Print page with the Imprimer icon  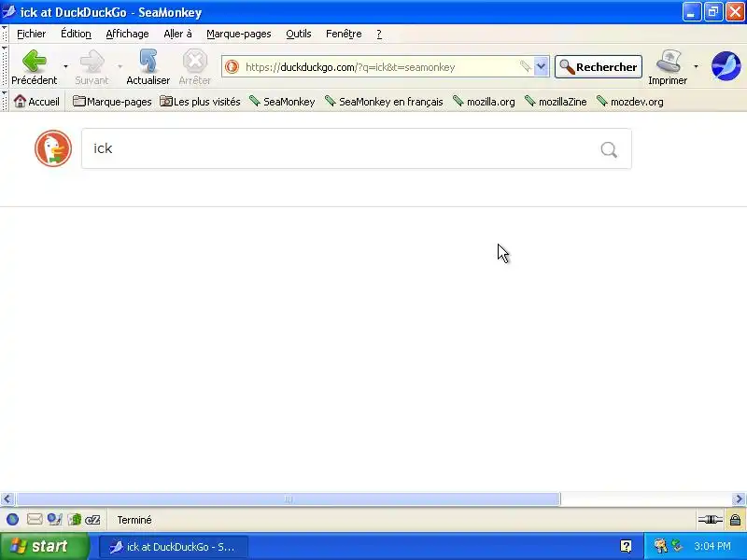click(668, 66)
